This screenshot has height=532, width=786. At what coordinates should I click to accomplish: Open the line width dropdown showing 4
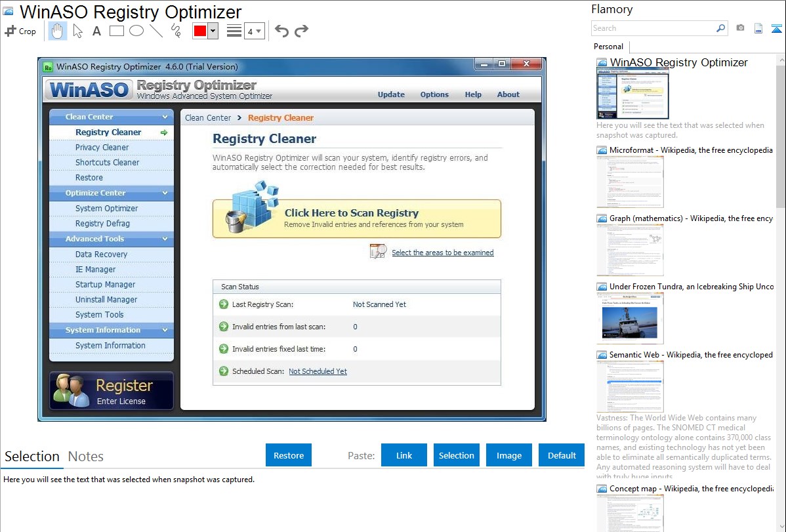pos(254,31)
